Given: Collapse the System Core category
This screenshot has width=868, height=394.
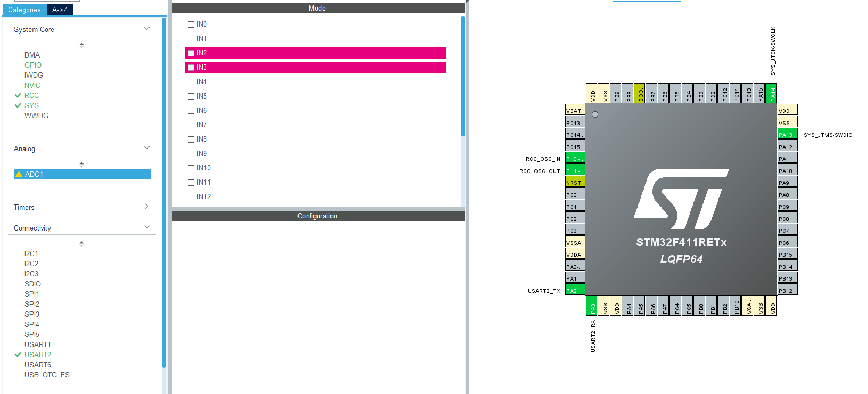Looking at the screenshot, I should tap(147, 29).
